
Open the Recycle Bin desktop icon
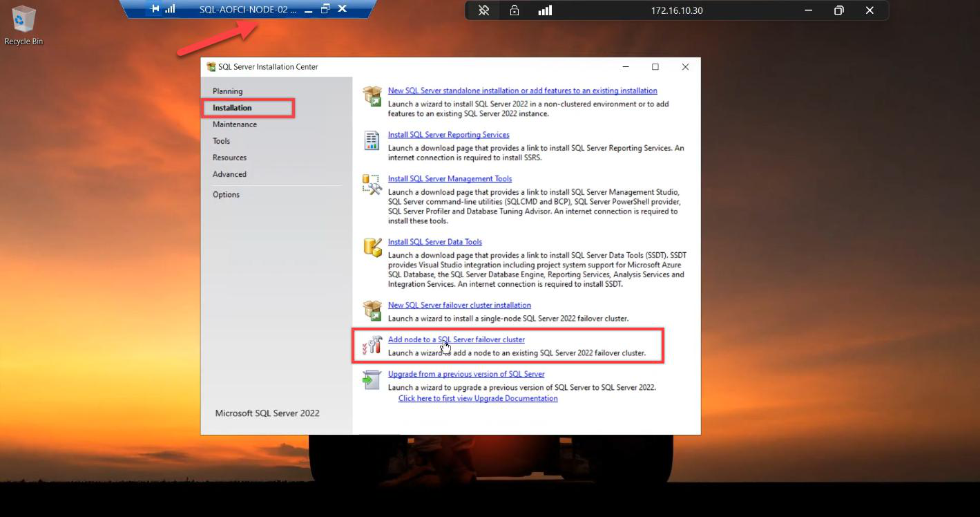(23, 26)
